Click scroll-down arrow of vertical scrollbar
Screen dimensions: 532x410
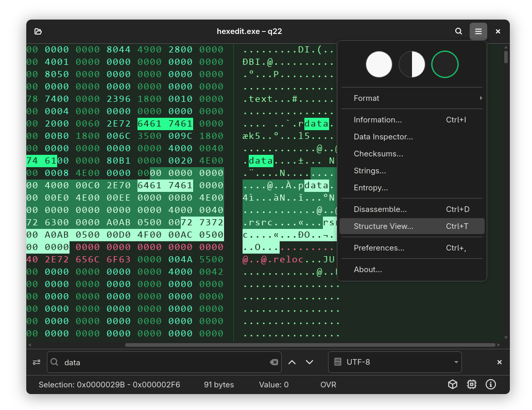pyautogui.click(x=506, y=337)
